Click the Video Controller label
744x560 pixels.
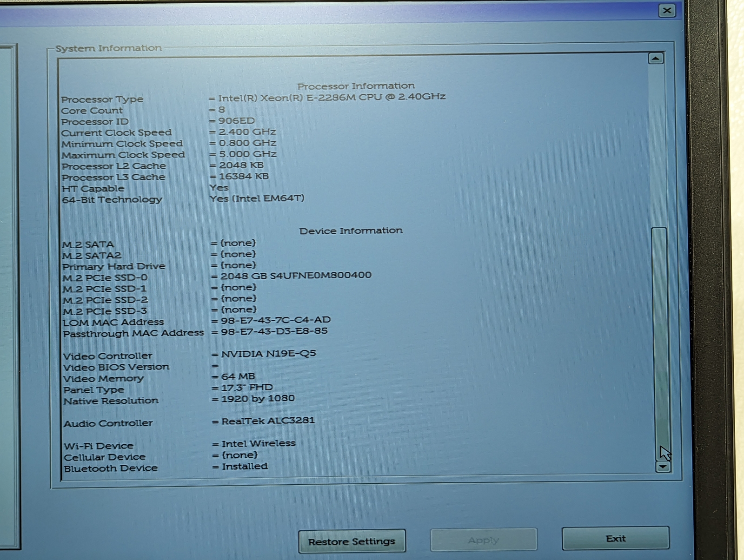pyautogui.click(x=108, y=356)
